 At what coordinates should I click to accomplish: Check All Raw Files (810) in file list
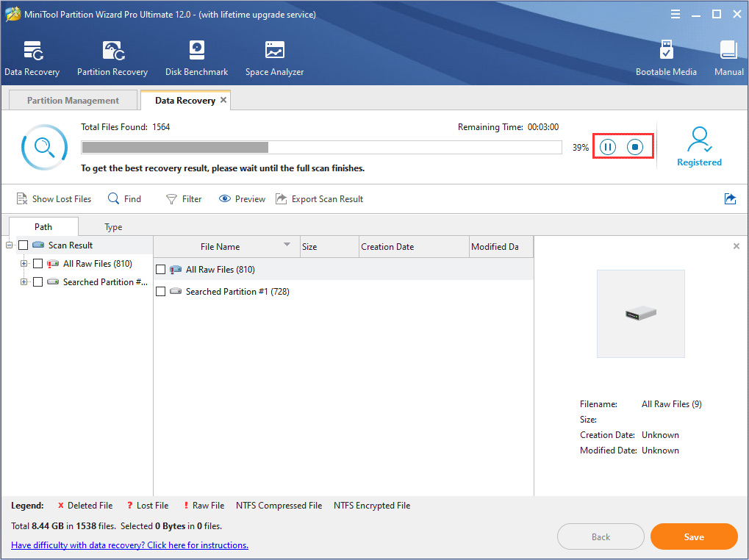click(160, 270)
